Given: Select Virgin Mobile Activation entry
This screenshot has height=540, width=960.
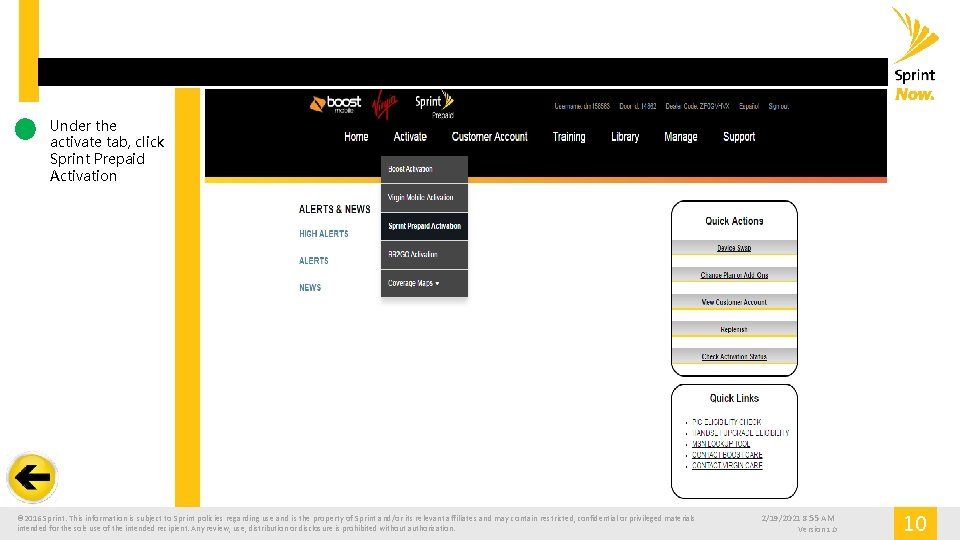Looking at the screenshot, I should (424, 197).
